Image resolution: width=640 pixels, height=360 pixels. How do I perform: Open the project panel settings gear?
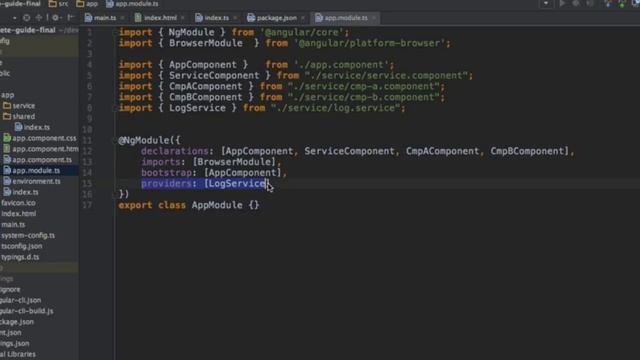click(56, 18)
